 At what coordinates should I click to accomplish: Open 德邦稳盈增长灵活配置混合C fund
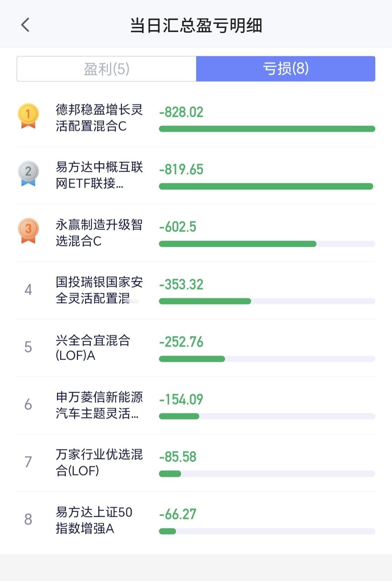coord(196,118)
